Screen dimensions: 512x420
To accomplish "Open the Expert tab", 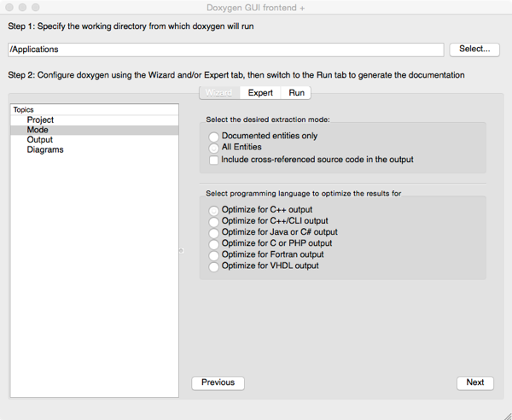I will click(260, 92).
